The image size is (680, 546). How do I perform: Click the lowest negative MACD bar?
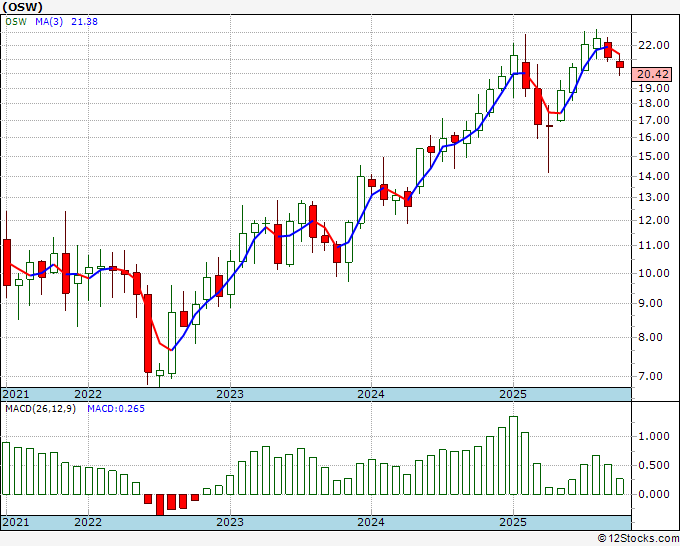click(x=160, y=505)
